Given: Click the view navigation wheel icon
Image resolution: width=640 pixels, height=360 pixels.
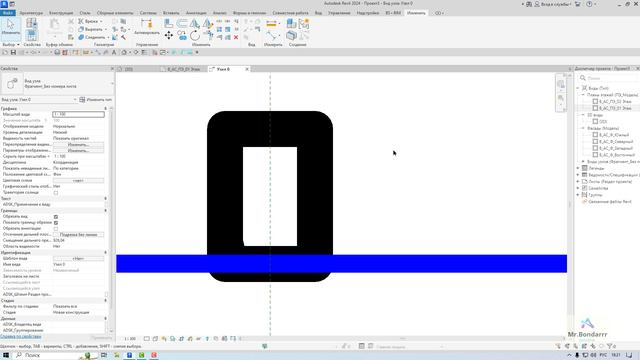Looking at the screenshot, I should [561, 84].
